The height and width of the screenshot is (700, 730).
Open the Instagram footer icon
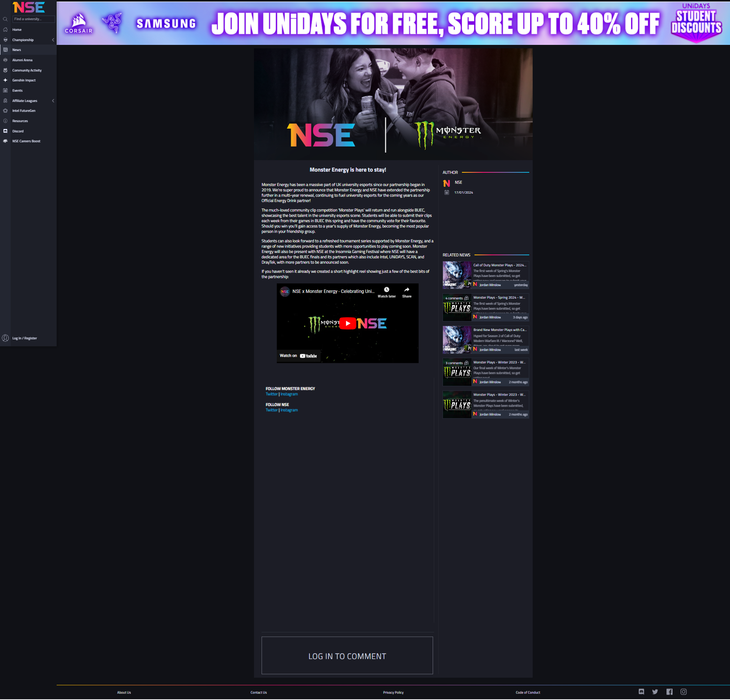[683, 692]
